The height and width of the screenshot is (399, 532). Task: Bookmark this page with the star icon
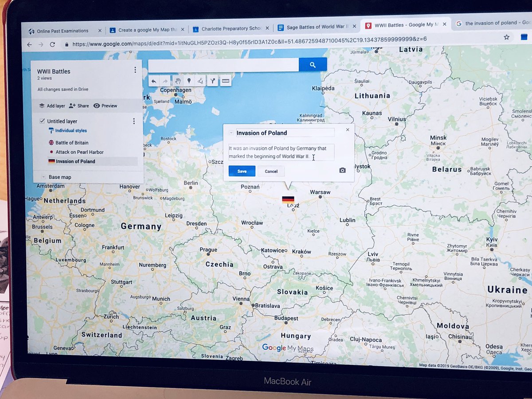pos(507,38)
